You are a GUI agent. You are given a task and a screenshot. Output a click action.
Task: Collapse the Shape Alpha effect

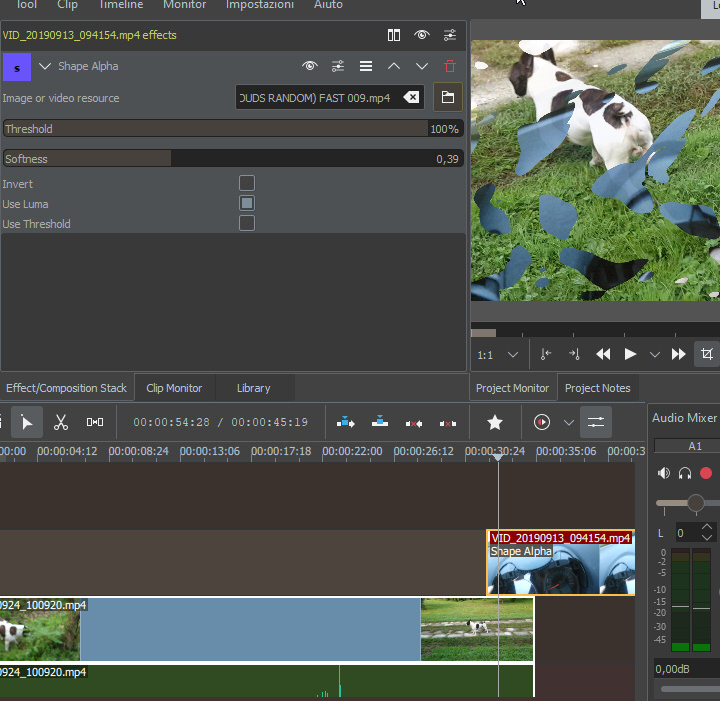(45, 67)
